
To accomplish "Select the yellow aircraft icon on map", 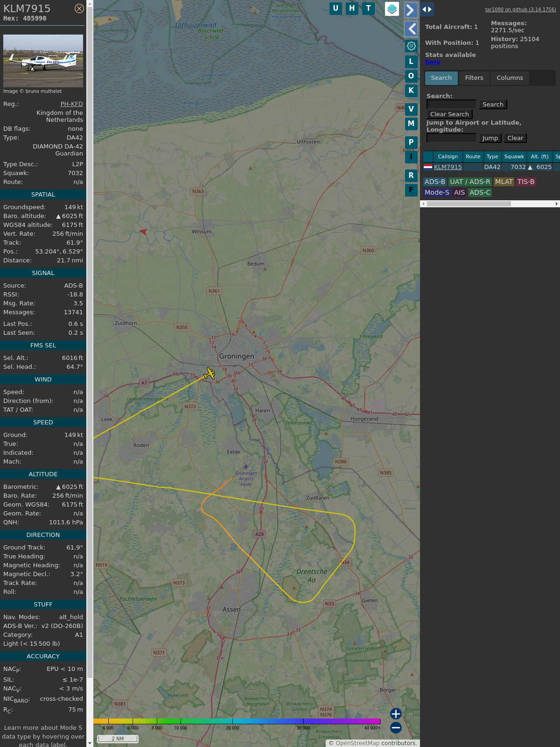I will click(210, 373).
